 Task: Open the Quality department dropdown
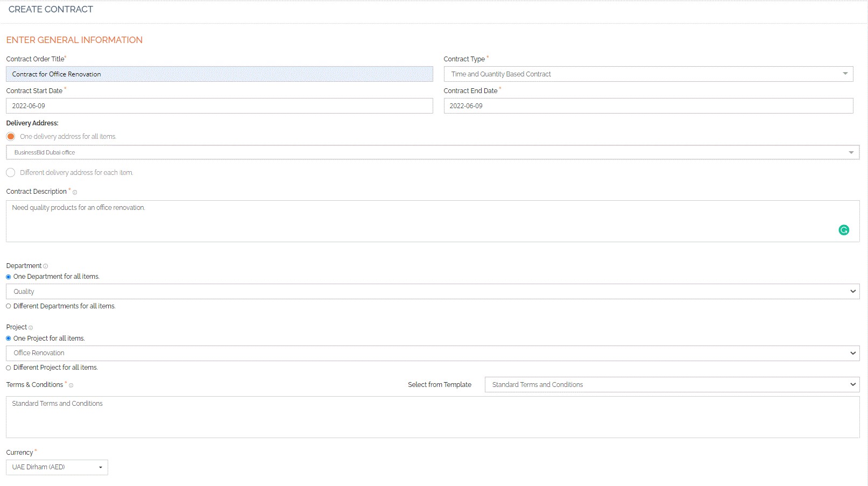(x=433, y=292)
